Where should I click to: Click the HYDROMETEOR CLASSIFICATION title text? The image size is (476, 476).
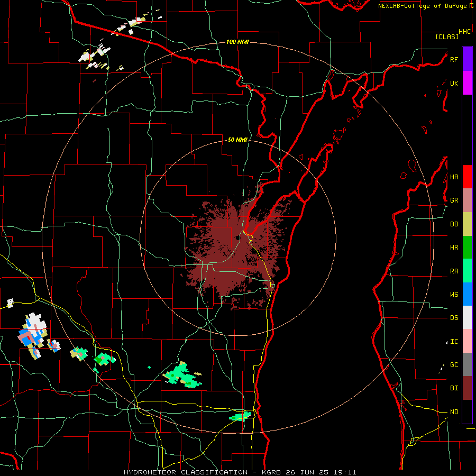pyautogui.click(x=186, y=472)
